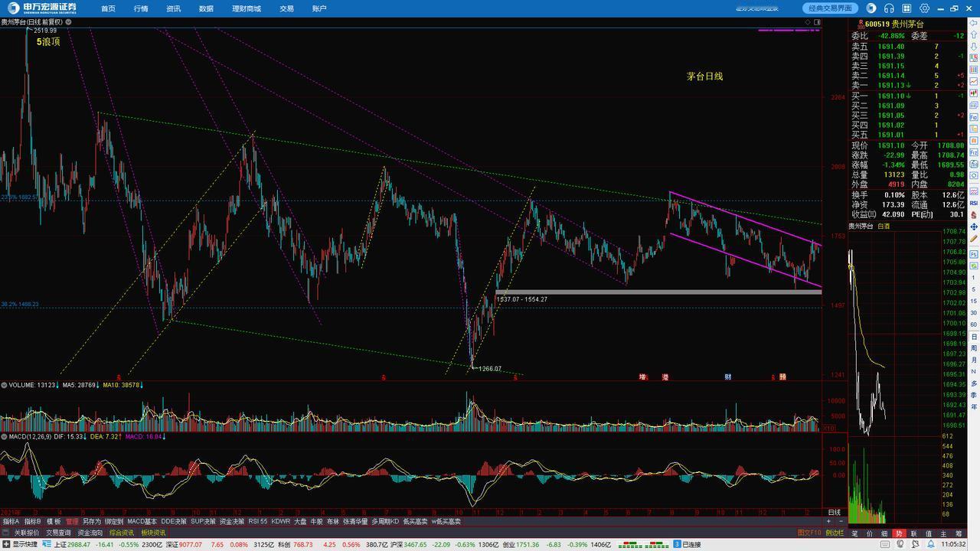Click the message bubble icon in status bar

click(900, 543)
